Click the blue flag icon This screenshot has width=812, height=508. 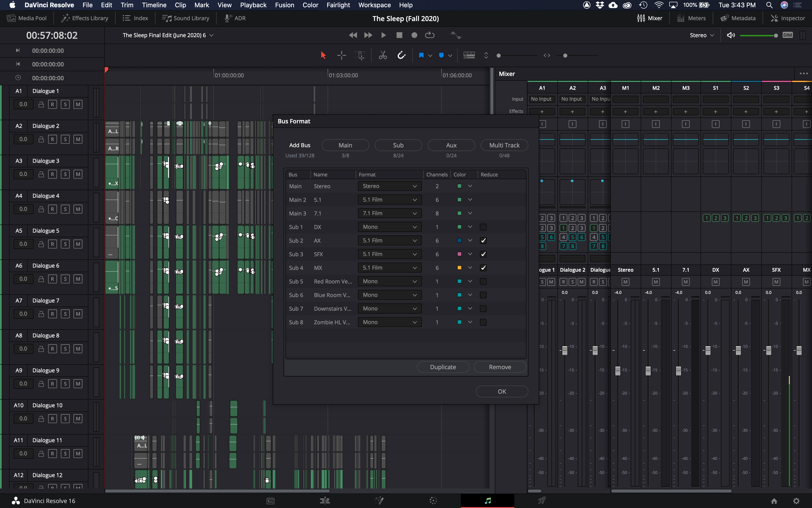[421, 55]
